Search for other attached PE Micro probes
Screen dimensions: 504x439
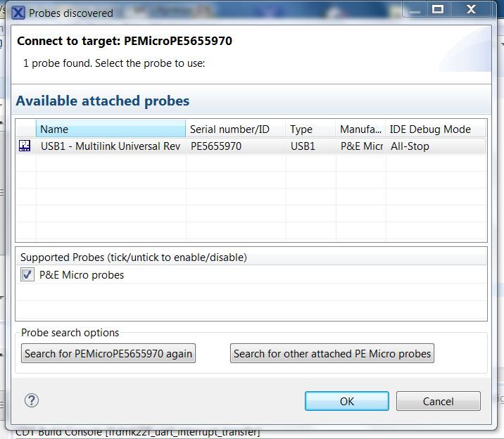click(x=332, y=353)
